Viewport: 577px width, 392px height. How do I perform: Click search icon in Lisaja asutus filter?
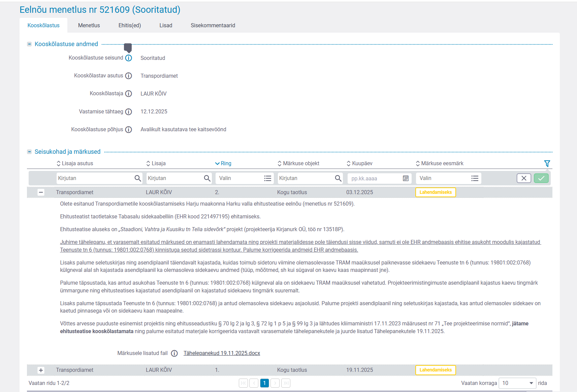coord(138,178)
